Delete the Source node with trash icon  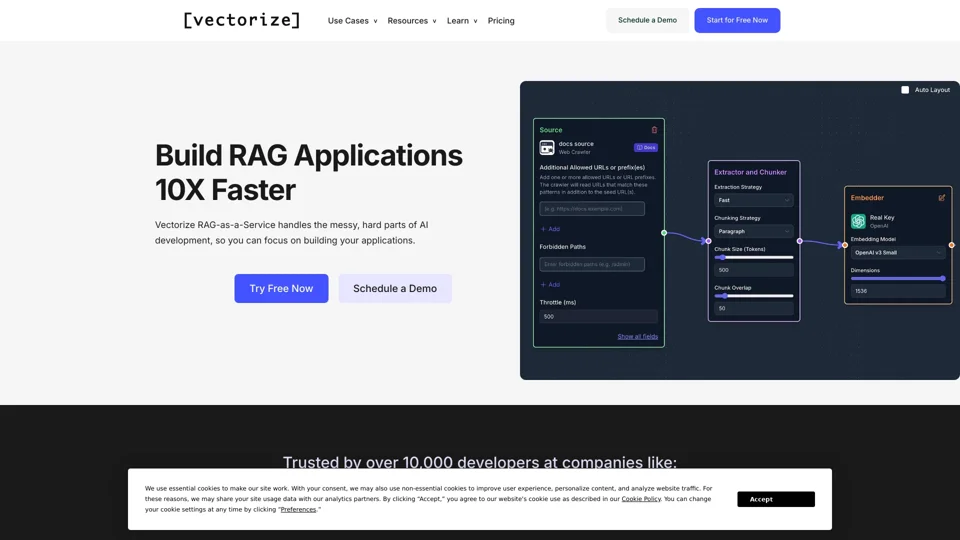[654, 130]
